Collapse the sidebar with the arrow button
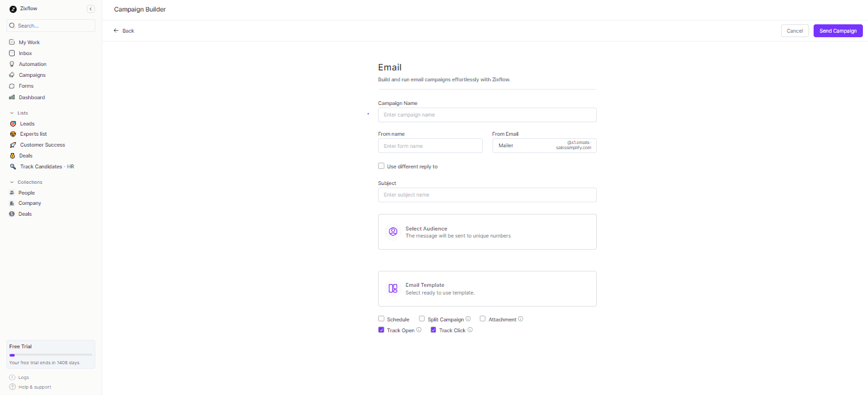The image size is (868, 395). pyautogui.click(x=91, y=9)
